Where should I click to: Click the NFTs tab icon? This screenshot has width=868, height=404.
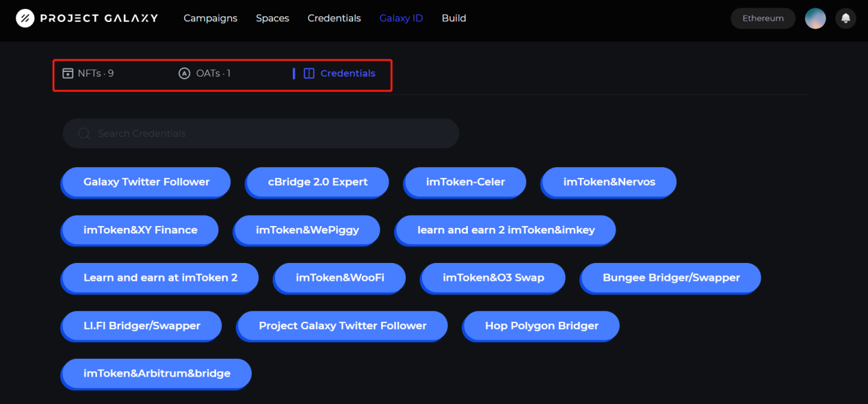pos(68,73)
